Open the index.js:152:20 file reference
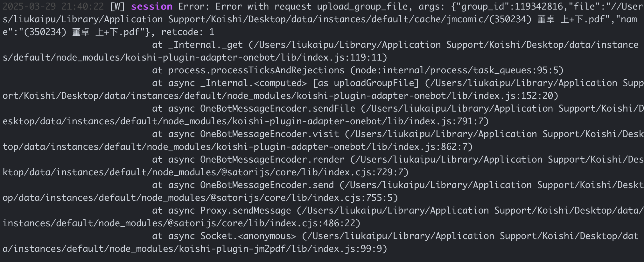 pos(513,96)
